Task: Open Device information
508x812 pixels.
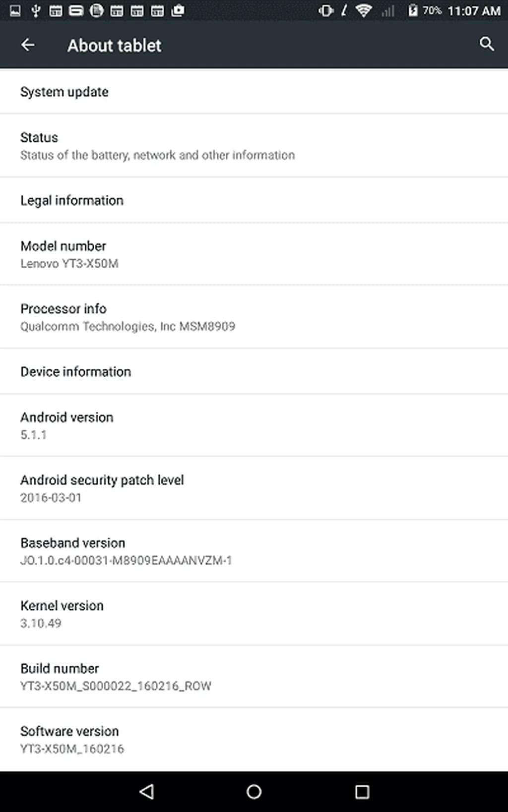Action: click(x=254, y=372)
